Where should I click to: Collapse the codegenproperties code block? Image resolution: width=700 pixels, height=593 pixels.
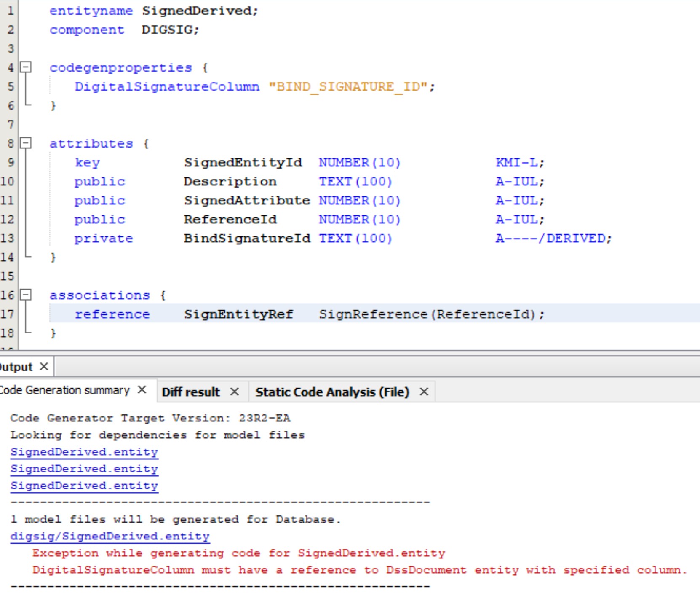(26, 67)
